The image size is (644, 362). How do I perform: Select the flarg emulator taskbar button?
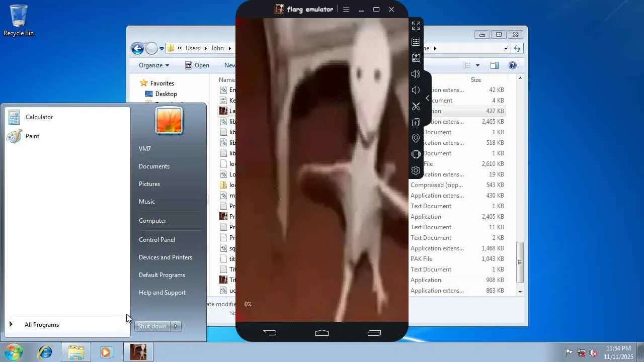tap(138, 352)
